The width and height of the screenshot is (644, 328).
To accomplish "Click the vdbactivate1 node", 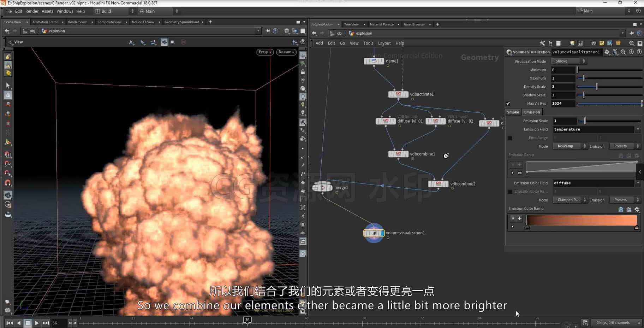I will point(398,94).
